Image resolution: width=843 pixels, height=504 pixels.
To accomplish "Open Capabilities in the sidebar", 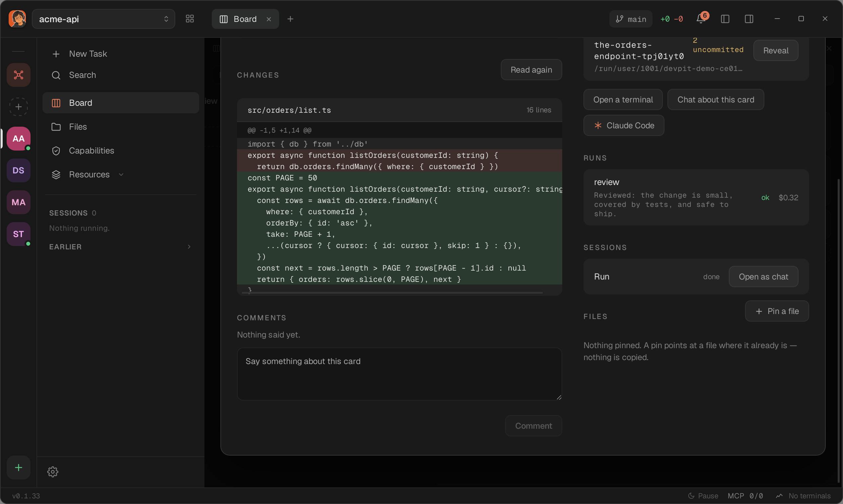I will tap(121, 151).
